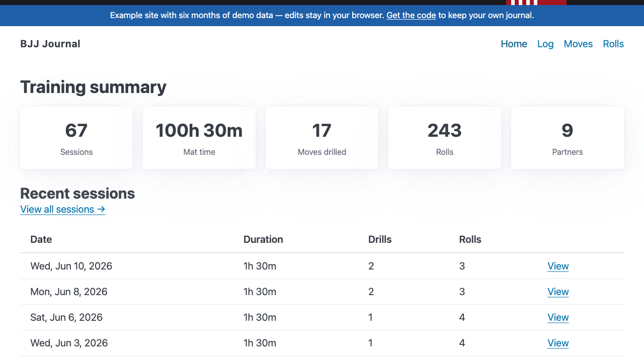
Task: View the Wed, Jun 3, 2026 session
Action: (558, 343)
